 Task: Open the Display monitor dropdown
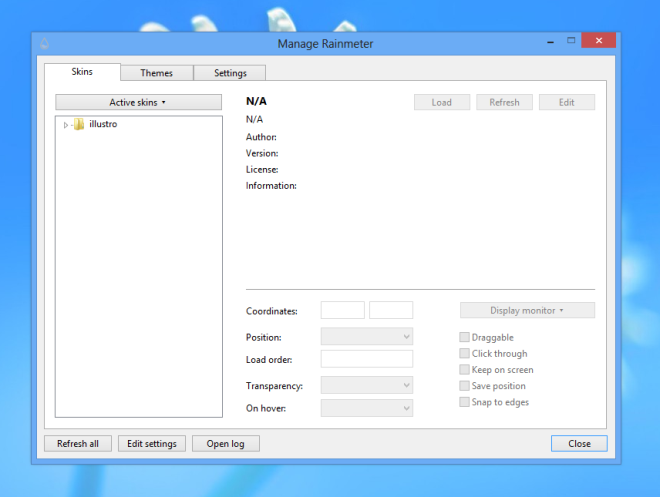pos(527,310)
